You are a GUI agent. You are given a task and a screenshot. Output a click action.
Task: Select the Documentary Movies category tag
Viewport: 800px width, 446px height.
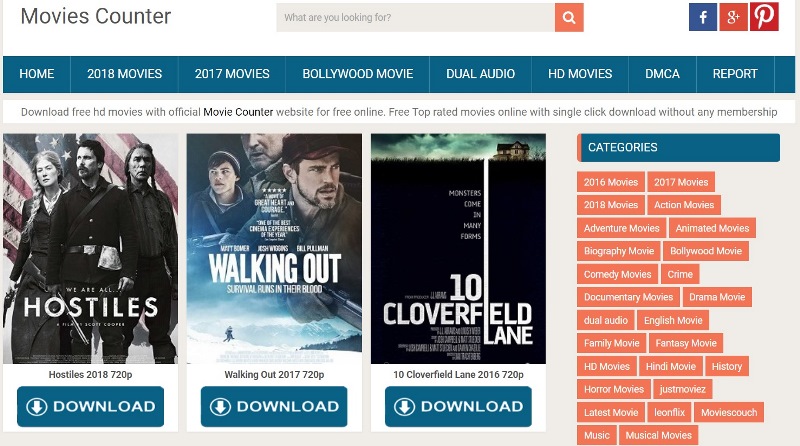coord(629,297)
